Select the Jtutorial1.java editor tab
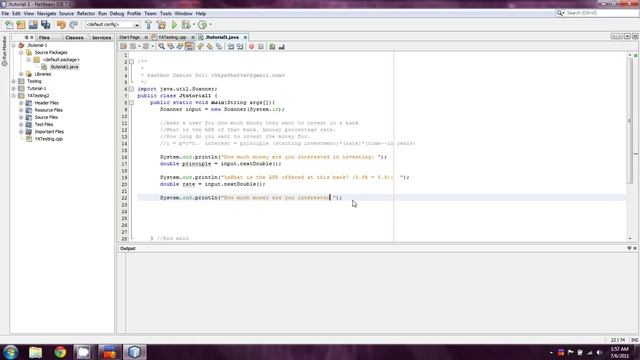This screenshot has width=640, height=360. pyautogui.click(x=222, y=37)
